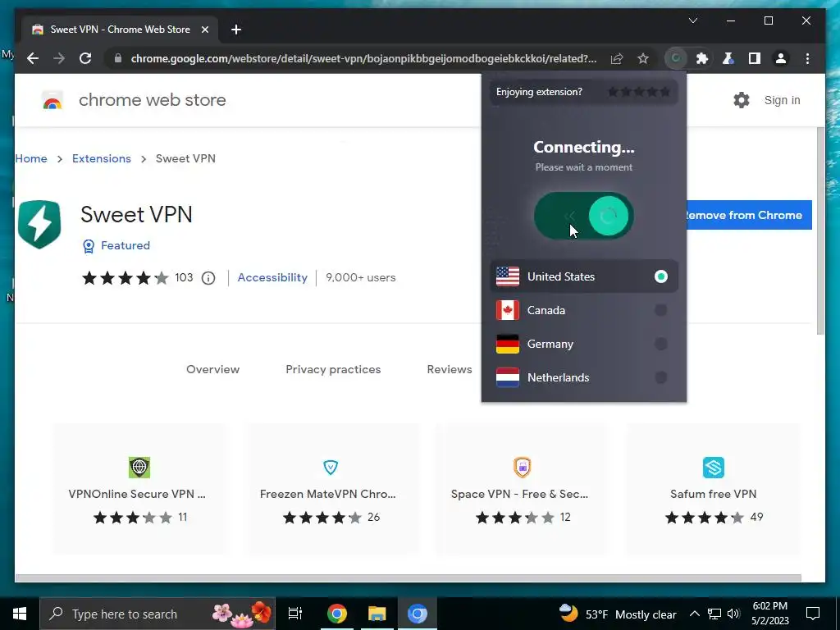The image size is (840, 630).
Task: Toggle Chrome side panel icon
Action: point(755,58)
